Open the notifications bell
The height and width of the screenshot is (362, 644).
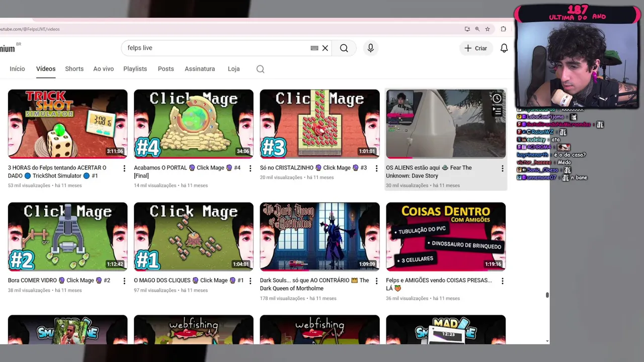coord(504,48)
